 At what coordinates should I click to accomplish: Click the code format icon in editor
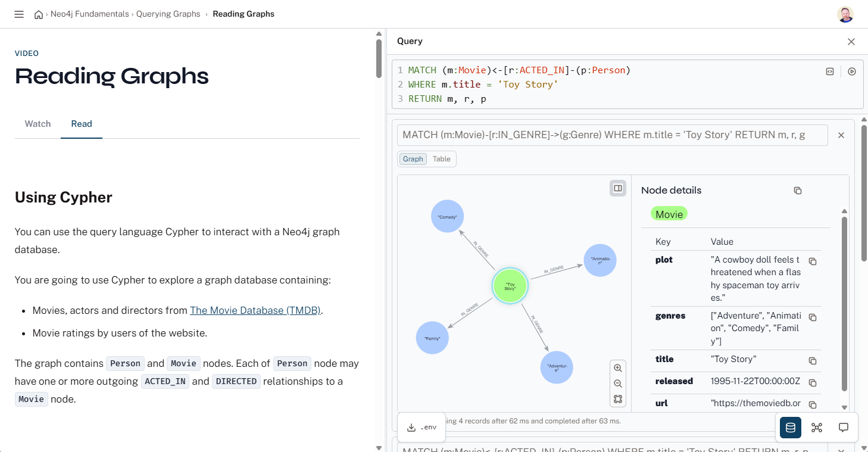(830, 71)
